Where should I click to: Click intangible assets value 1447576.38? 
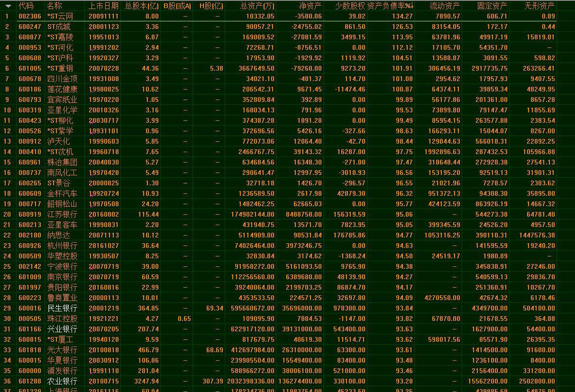[537, 235]
